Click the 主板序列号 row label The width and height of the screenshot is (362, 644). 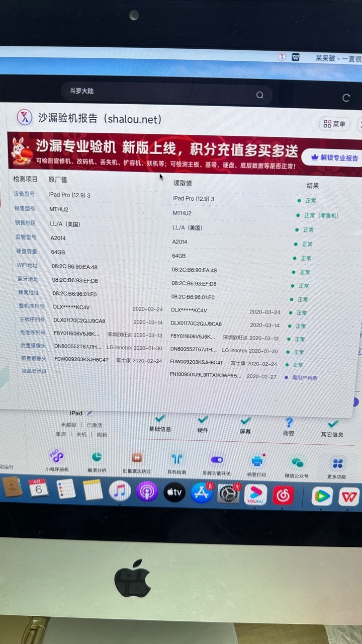(x=32, y=319)
